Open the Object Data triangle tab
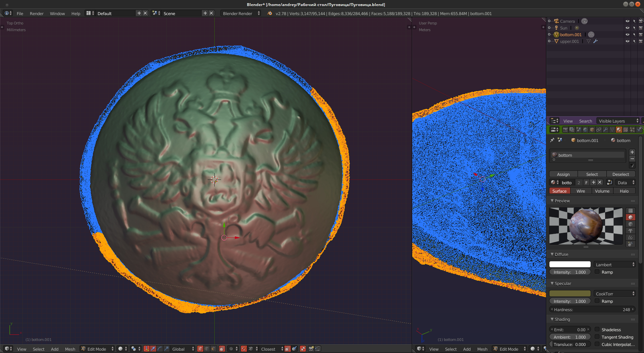Viewport: 644px width, 353px height. click(x=612, y=129)
